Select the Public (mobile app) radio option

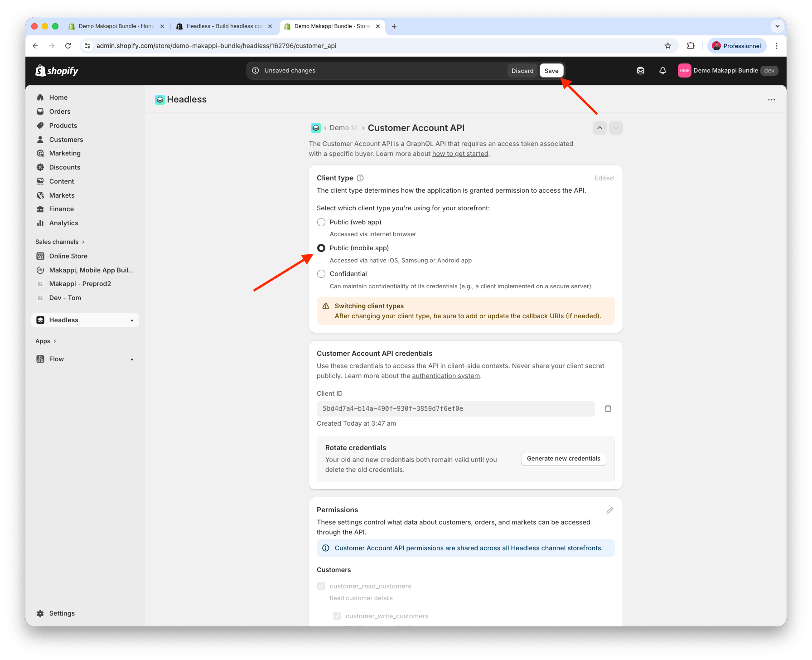321,248
